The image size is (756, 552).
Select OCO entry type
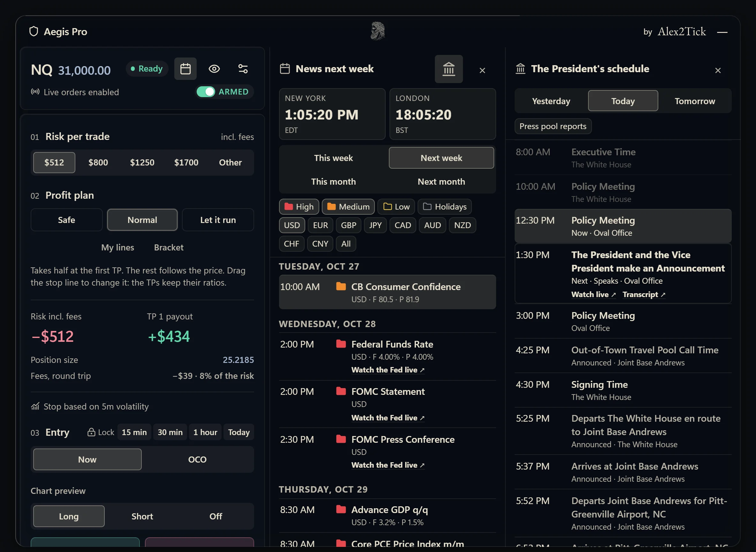(x=197, y=459)
